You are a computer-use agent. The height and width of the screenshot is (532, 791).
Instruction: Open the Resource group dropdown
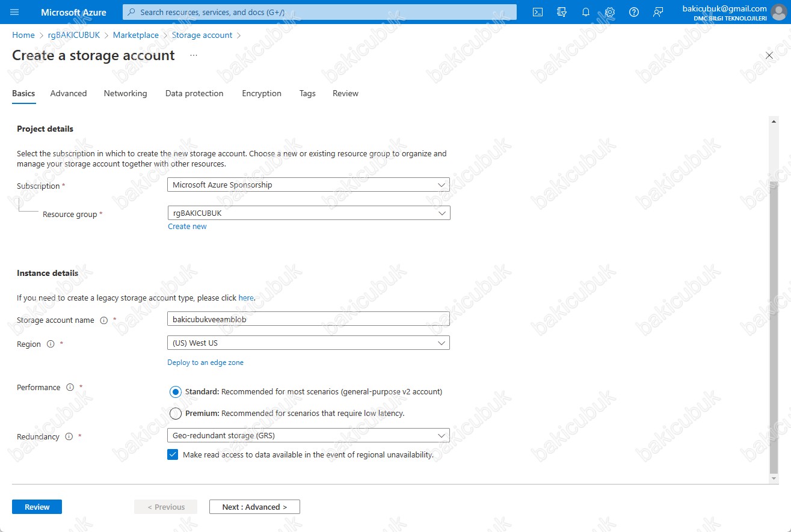(308, 213)
